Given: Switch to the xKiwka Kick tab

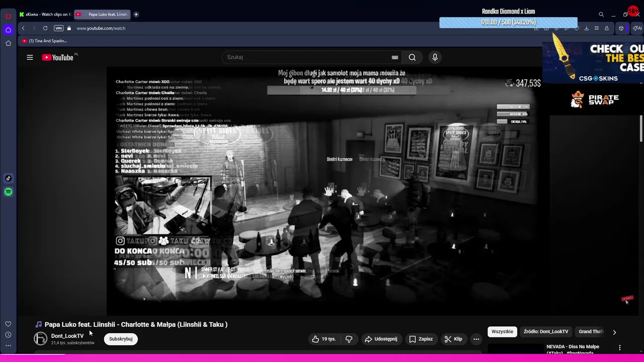Looking at the screenshot, I should 45,14.
